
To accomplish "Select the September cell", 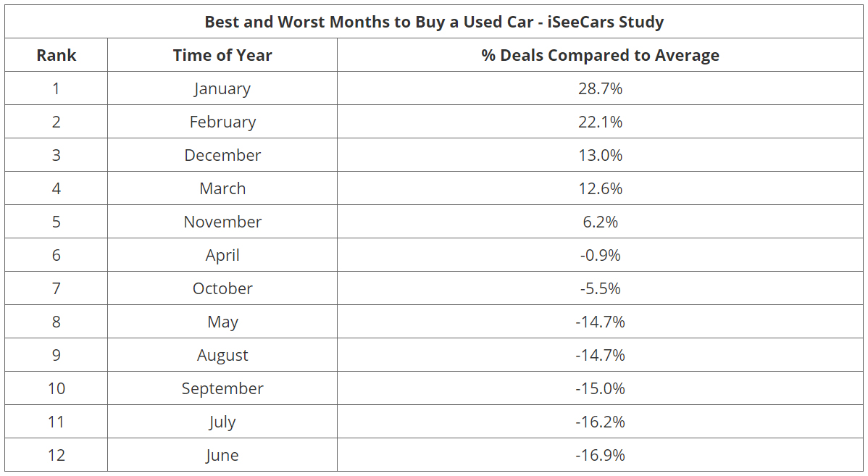I will point(222,388).
